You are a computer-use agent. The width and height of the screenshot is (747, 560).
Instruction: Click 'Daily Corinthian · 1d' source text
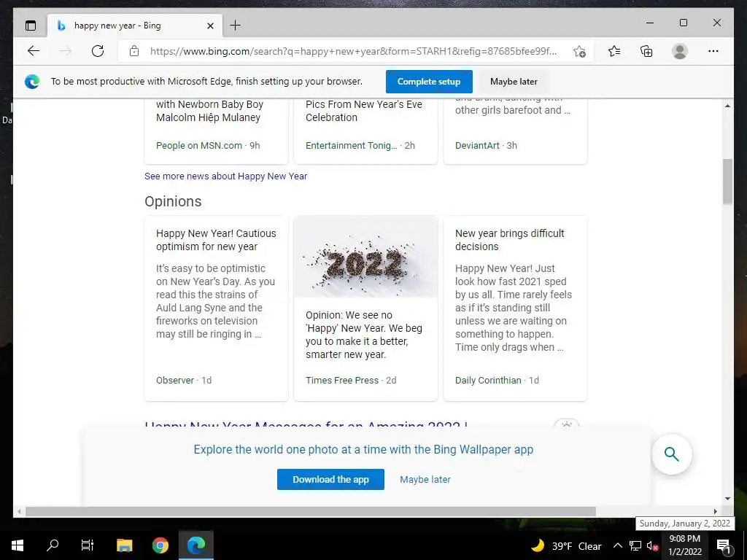point(497,381)
